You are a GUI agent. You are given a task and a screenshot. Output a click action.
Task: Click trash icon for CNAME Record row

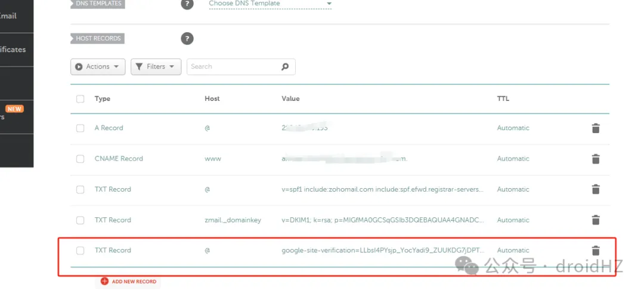tap(595, 159)
